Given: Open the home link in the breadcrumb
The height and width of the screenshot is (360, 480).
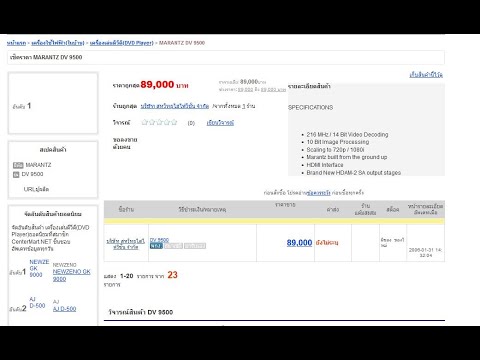Looking at the screenshot, I should (x=16, y=43).
